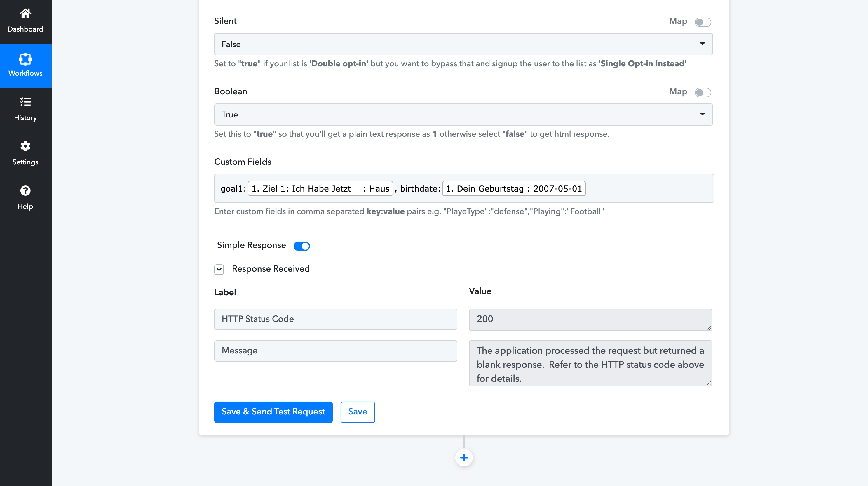The width and height of the screenshot is (868, 486).
Task: Turn off the Simple Response switch
Action: 301,246
